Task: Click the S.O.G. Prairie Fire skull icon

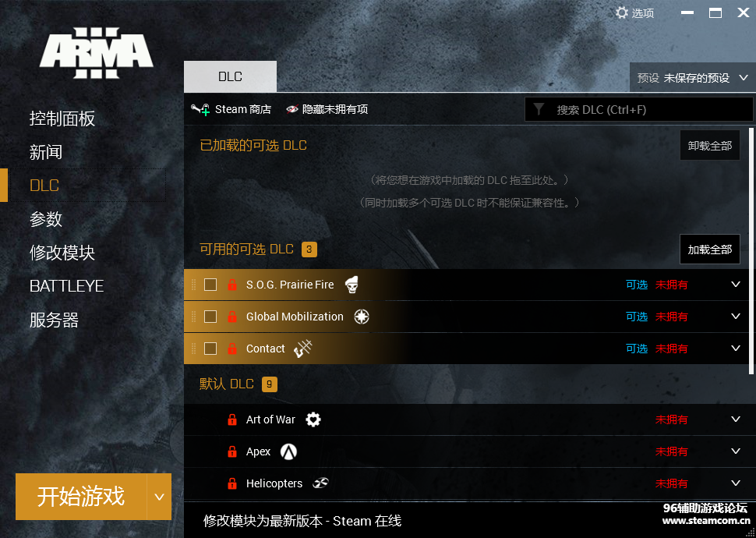Action: click(x=352, y=285)
